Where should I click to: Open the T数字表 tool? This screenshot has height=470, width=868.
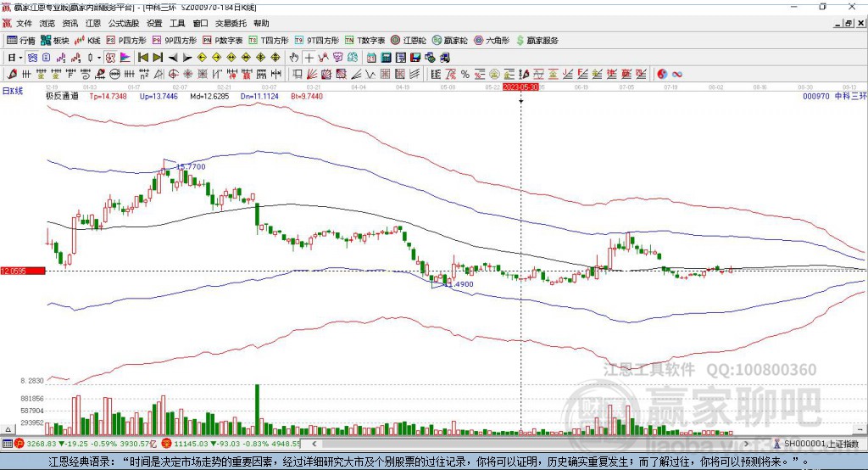tap(364, 41)
